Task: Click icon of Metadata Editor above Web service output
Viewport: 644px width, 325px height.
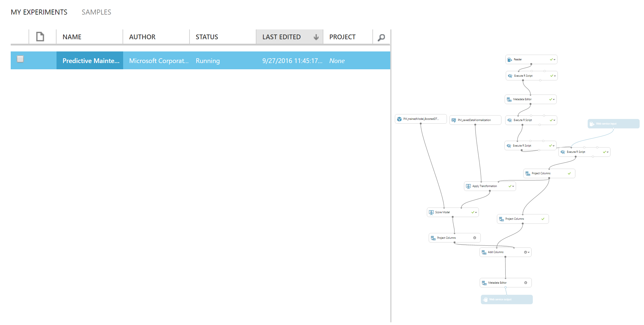Action: click(484, 283)
